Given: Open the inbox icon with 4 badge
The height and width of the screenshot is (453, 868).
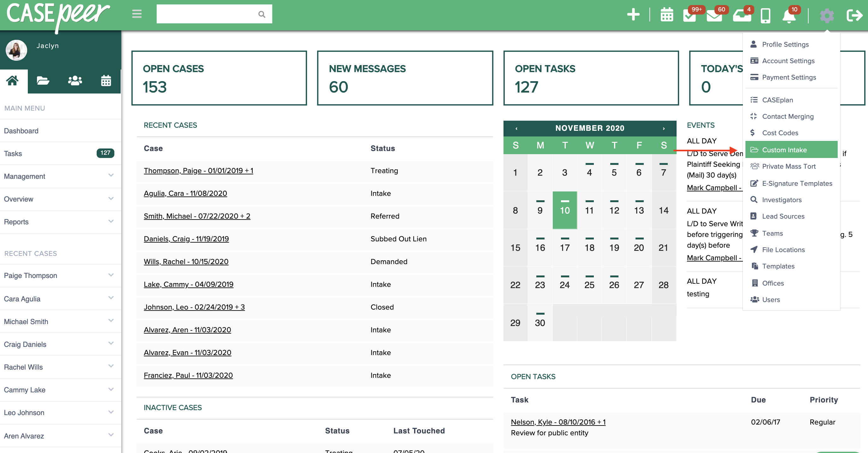Looking at the screenshot, I should 742,16.
